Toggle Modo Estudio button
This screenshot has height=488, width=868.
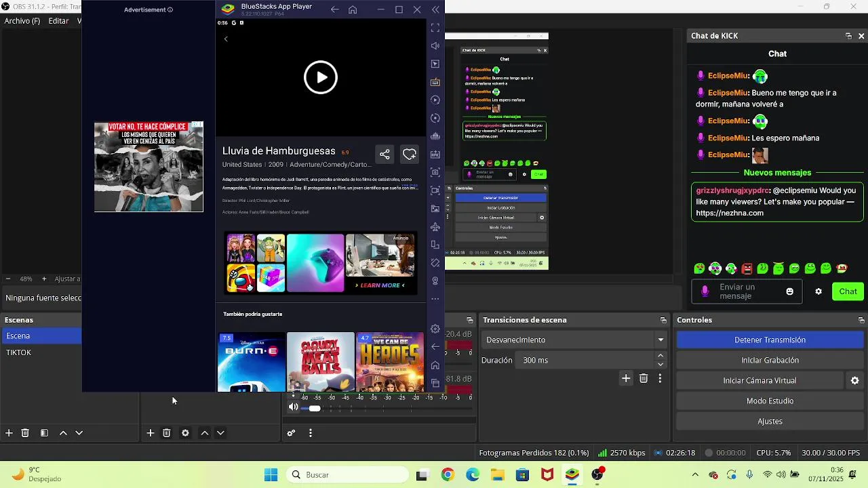tap(770, 401)
